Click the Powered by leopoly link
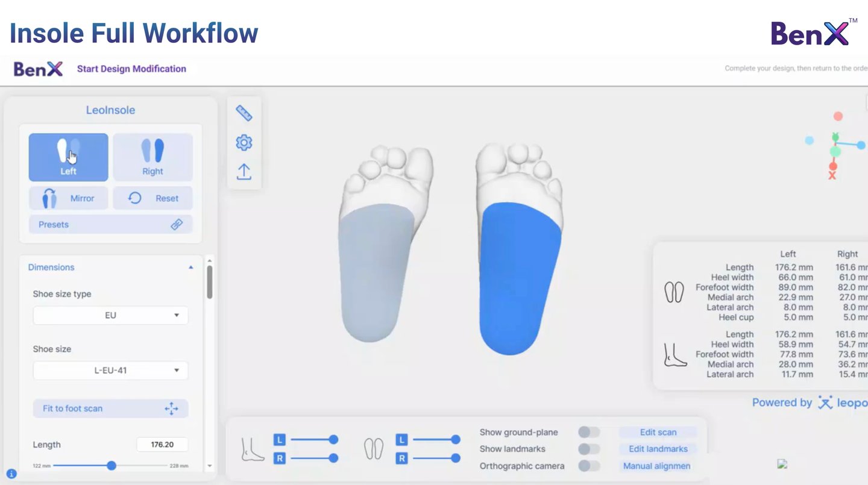This screenshot has width=868, height=485. click(810, 403)
